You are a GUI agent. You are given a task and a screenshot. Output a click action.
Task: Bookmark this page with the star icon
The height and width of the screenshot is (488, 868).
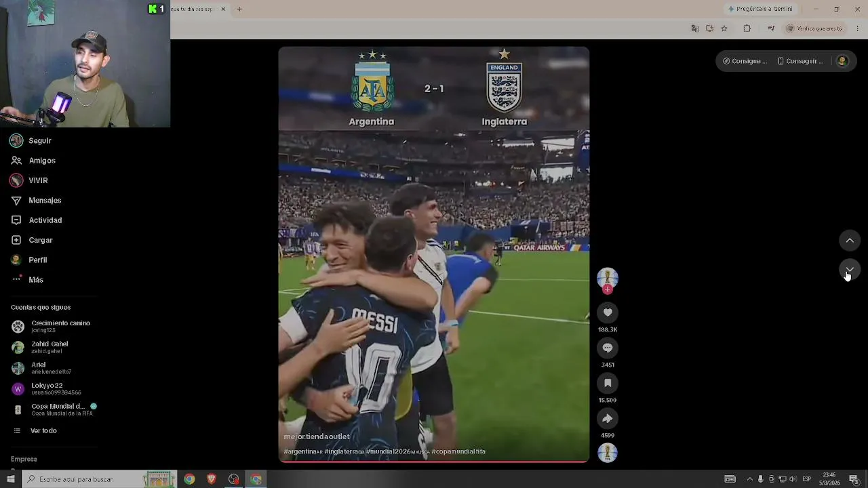click(x=724, y=28)
